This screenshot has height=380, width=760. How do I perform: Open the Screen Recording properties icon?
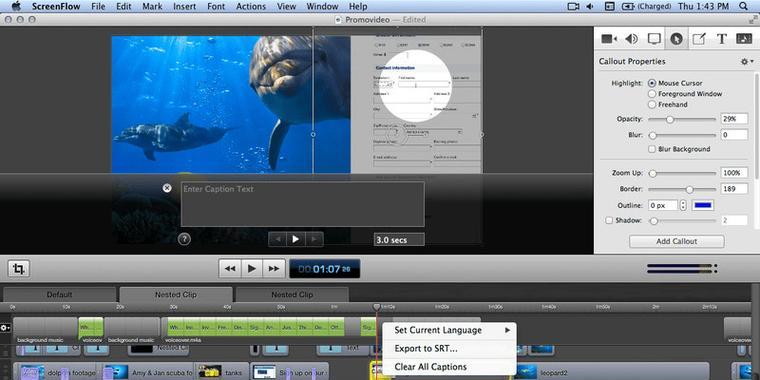pyautogui.click(x=654, y=39)
